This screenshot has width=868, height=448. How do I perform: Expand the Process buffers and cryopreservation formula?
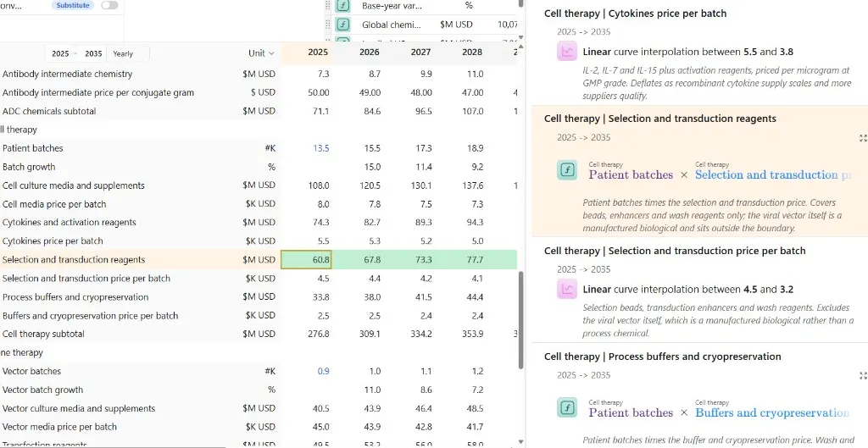click(x=862, y=375)
